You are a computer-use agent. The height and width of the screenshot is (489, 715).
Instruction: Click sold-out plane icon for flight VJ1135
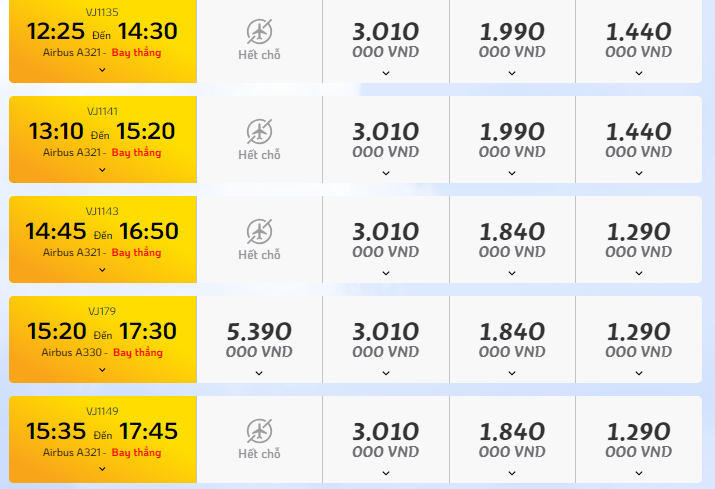[259, 32]
